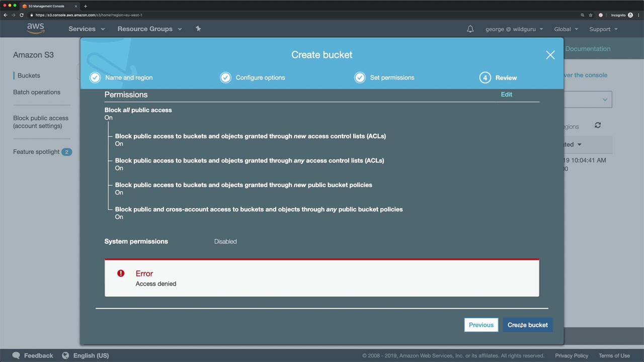Go back using the browser back arrow
Image resolution: width=644 pixels, height=362 pixels.
[6, 15]
